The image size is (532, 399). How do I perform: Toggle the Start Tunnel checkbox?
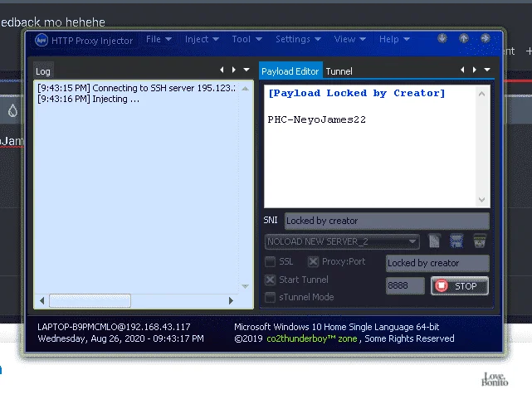270,280
